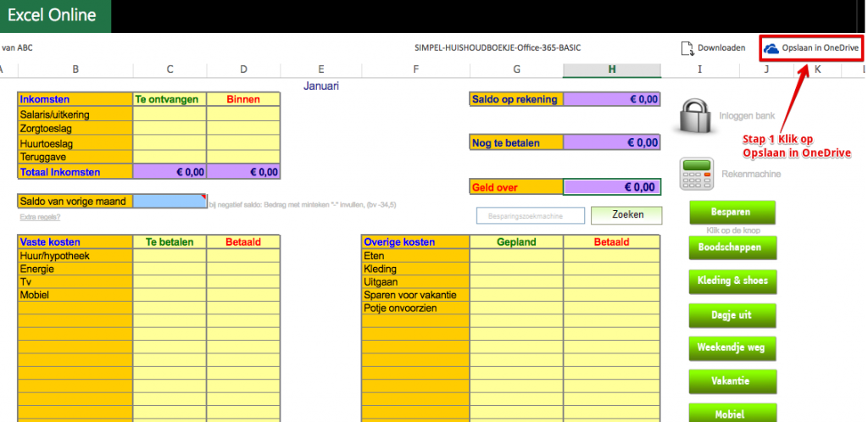Viewport: 868px width, 422px height.
Task: Open the padlock Inloggen bank icon
Action: click(696, 115)
